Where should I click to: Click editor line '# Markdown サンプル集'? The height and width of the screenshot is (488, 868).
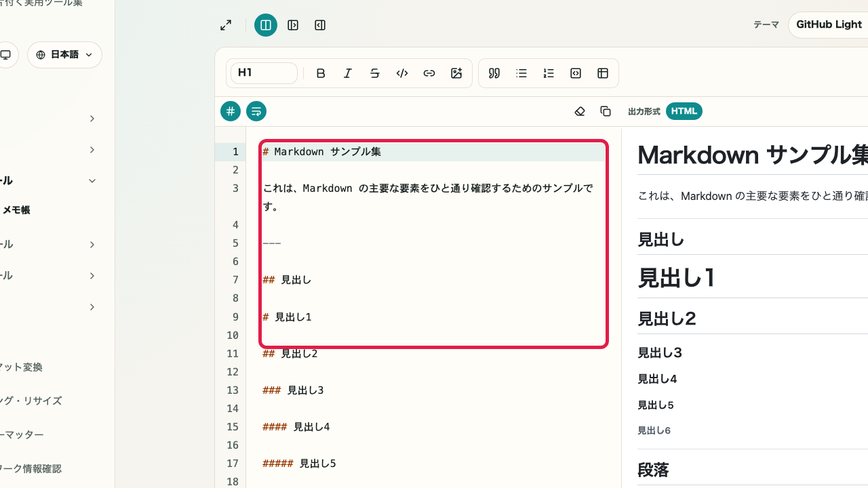(x=321, y=152)
